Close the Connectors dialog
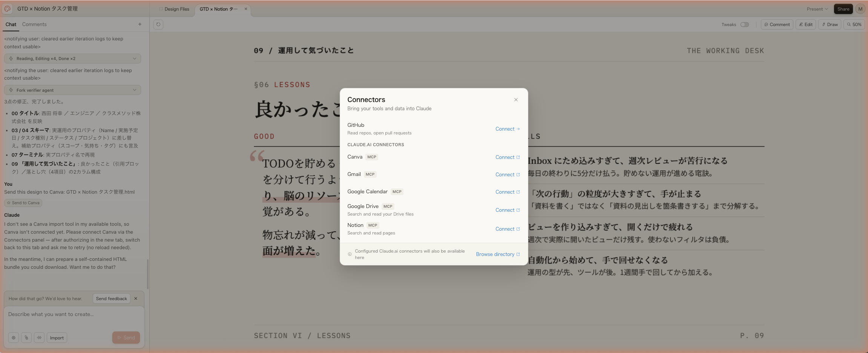Viewport: 868px width, 353px height. pos(516,100)
